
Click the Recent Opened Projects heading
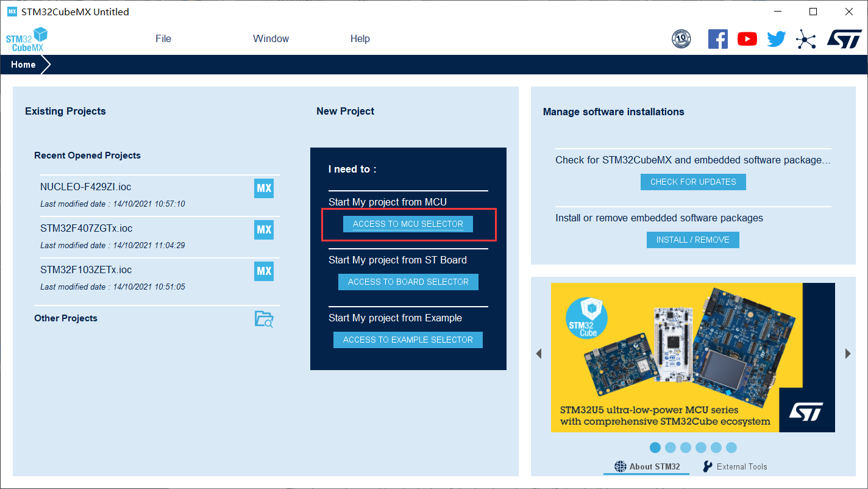point(87,155)
